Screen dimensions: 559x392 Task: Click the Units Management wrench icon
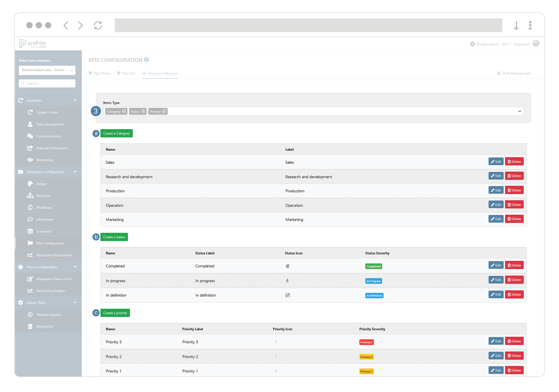499,73
